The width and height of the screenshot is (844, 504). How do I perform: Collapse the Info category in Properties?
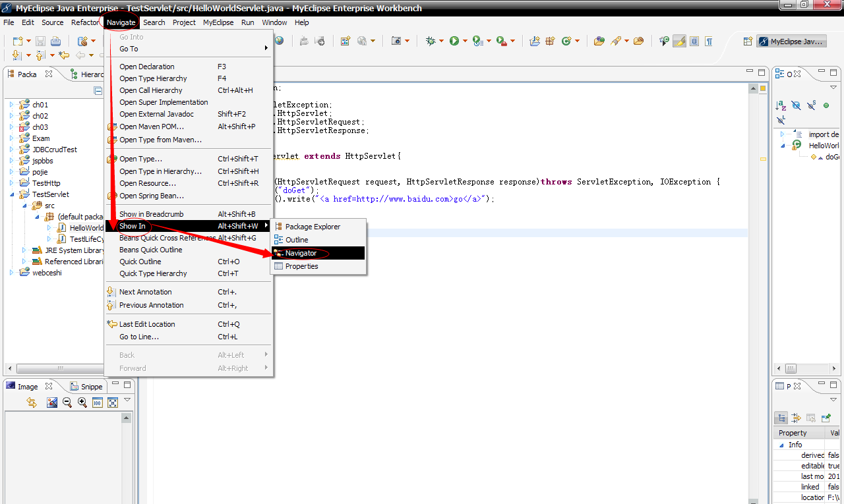782,445
